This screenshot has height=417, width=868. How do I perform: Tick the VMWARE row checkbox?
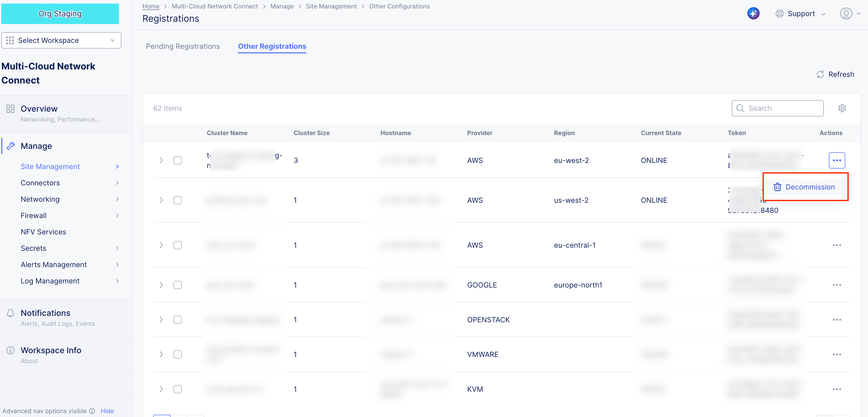click(x=178, y=354)
